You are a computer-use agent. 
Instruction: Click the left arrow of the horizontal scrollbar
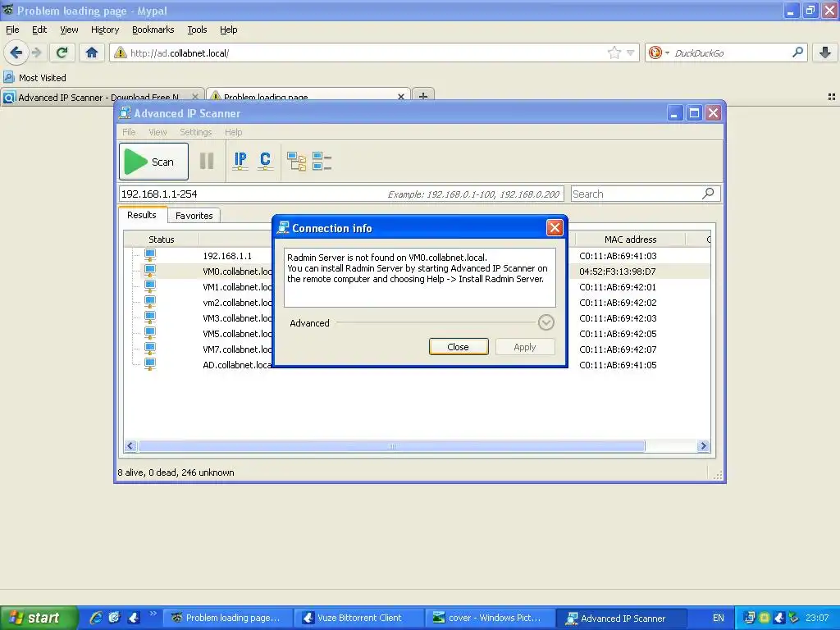(x=130, y=445)
